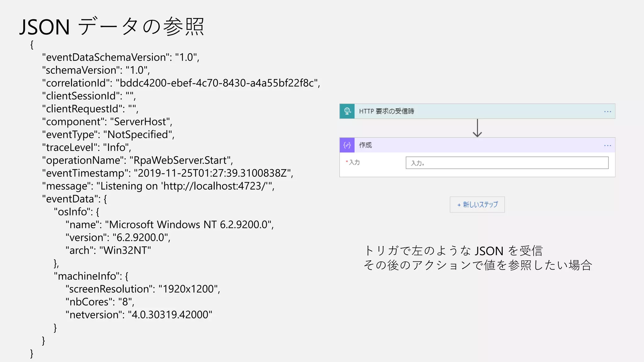
Task: Click the "schemaVersion": "1.0" line
Action: click(x=96, y=70)
